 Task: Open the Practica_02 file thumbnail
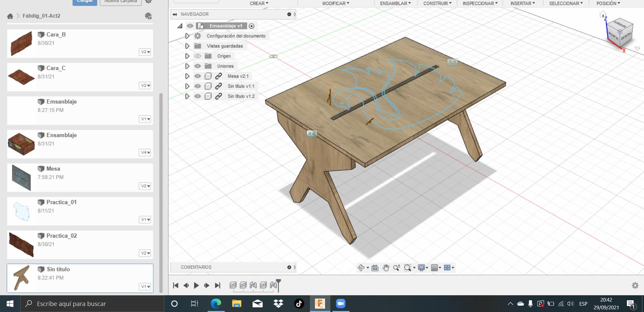21,245
